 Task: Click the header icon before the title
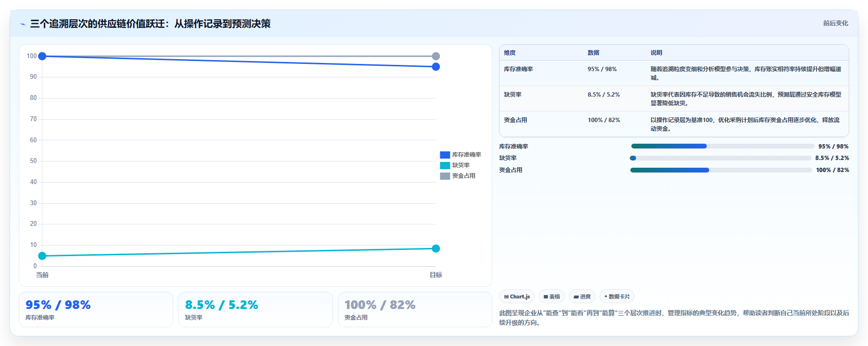(23, 24)
